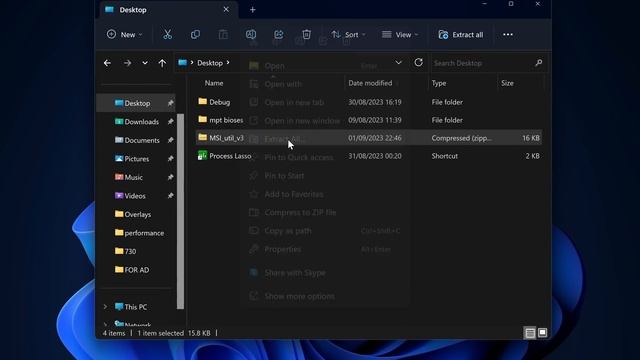This screenshot has width=640, height=360.
Task: Open the FOR AD folder in sidebar
Action: (136, 270)
